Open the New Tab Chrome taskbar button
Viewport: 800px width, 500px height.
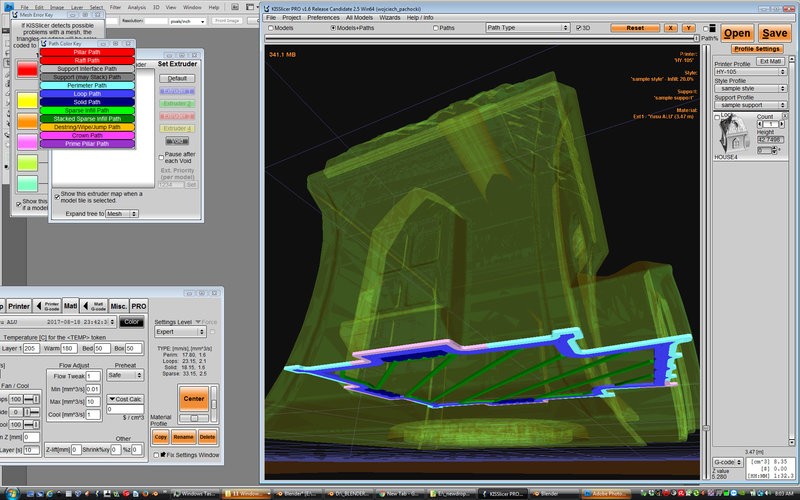[x=398, y=494]
